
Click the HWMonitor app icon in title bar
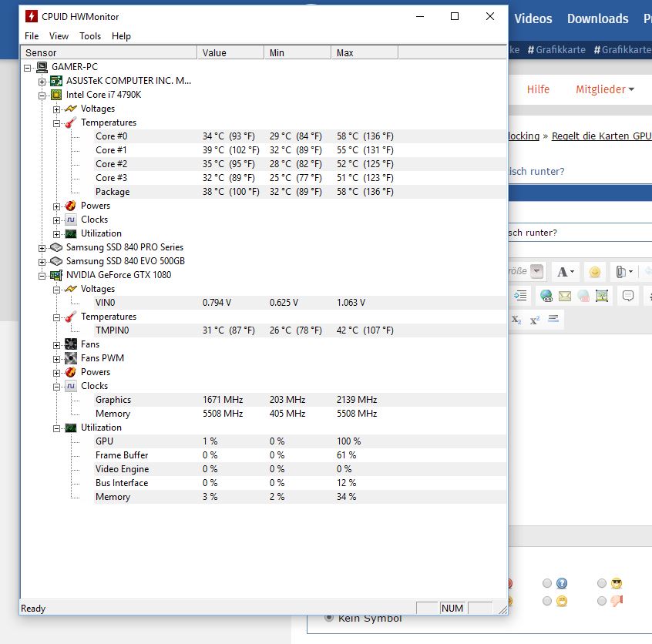pos(31,16)
